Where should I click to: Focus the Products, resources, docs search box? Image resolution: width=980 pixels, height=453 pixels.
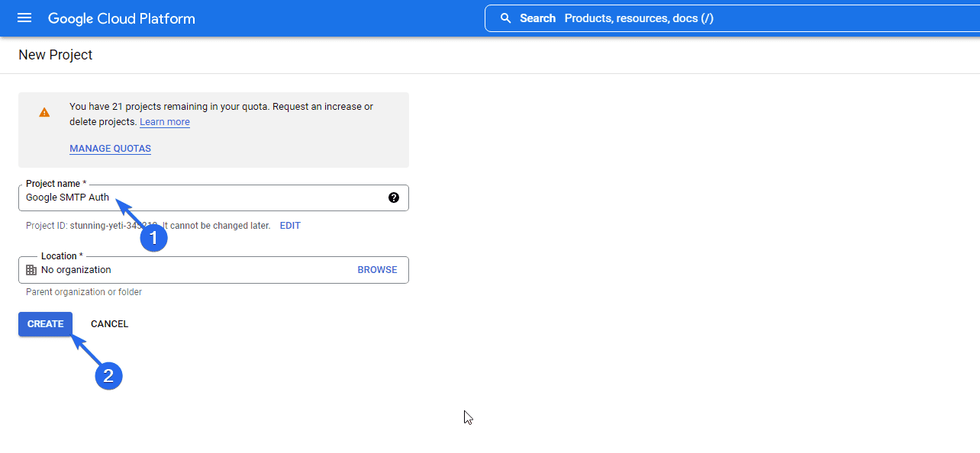(x=733, y=18)
